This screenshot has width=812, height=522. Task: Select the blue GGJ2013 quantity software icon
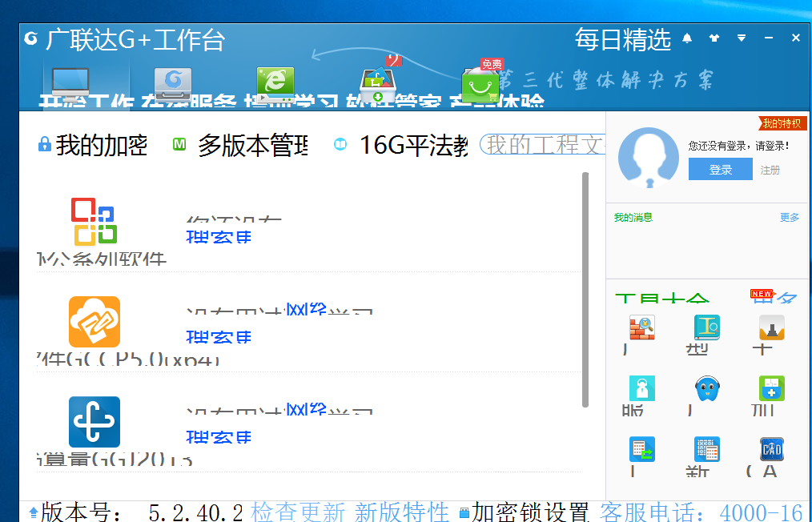pos(94,422)
